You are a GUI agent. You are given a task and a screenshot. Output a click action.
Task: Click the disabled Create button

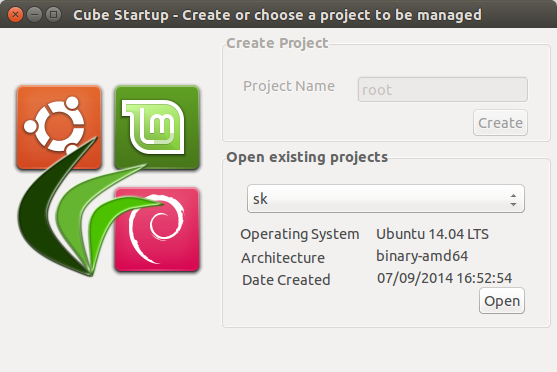pyautogui.click(x=500, y=123)
